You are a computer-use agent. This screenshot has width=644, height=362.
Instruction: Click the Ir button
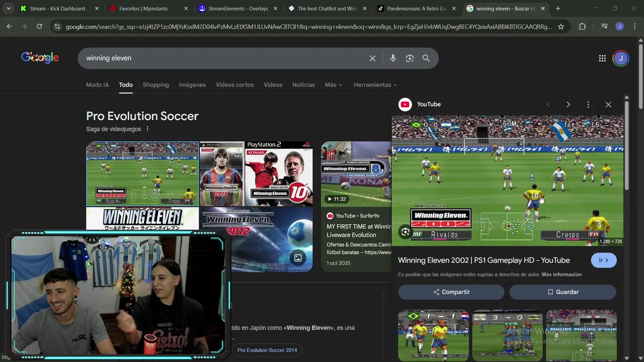[604, 260]
